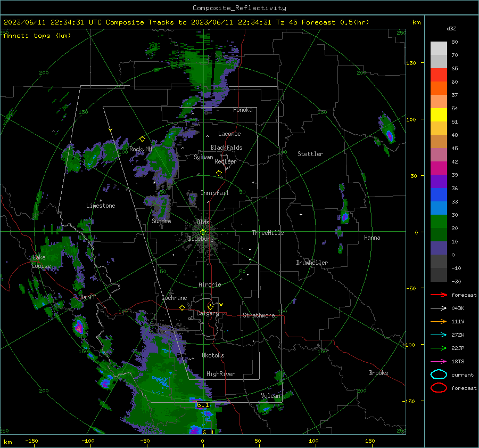Click the UTC Composite Tracks timestamp header

[x=186, y=22]
